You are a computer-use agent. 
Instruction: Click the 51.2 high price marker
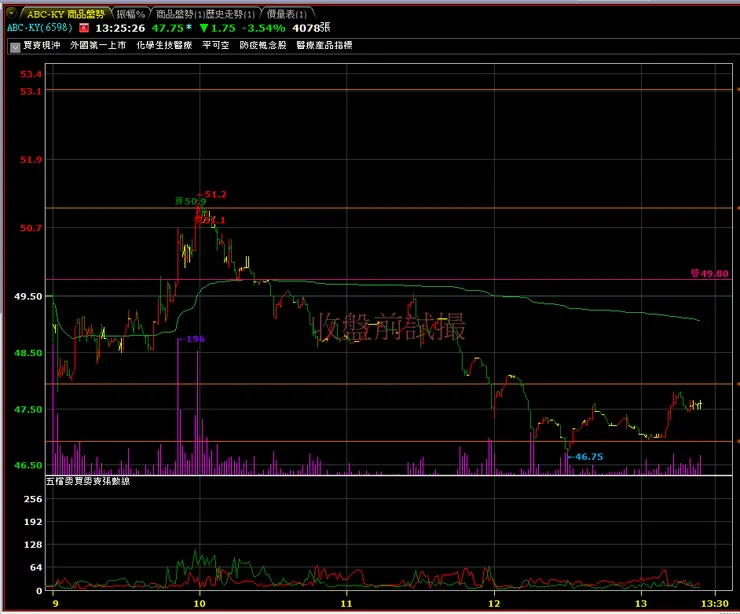click(x=212, y=194)
